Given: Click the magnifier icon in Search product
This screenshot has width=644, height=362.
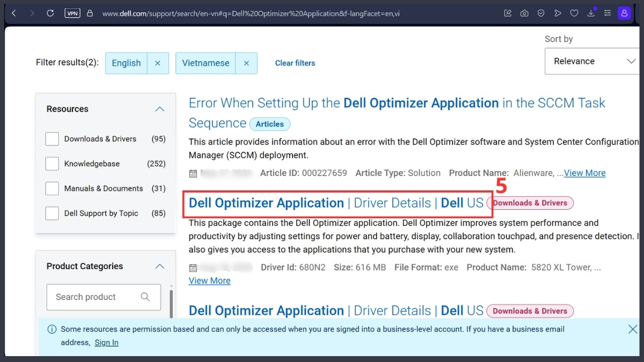Looking at the screenshot, I should 145,297.
